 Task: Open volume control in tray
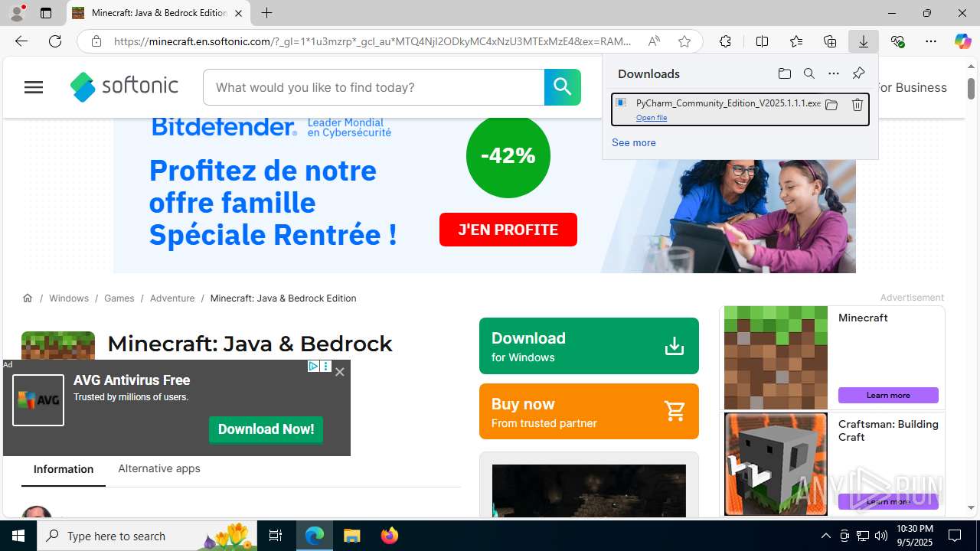(880, 536)
